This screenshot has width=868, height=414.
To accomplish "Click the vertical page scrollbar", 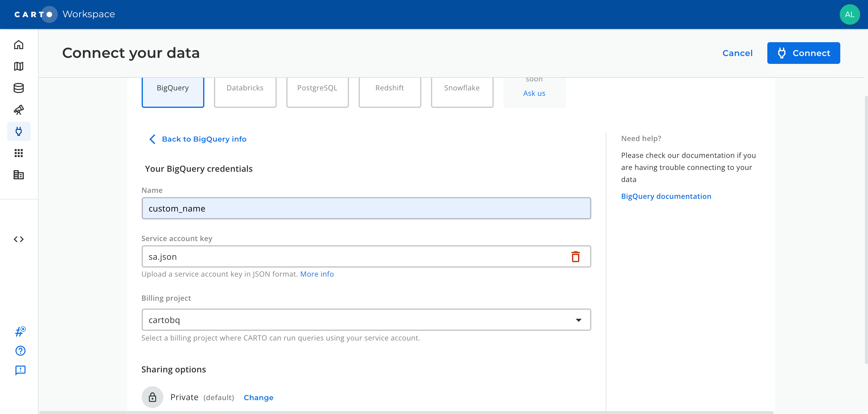I will (x=866, y=229).
